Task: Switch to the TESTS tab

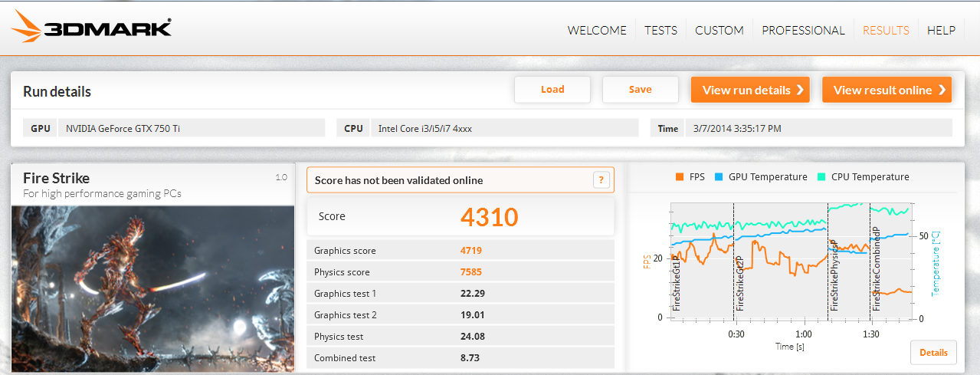Action: coord(660,31)
